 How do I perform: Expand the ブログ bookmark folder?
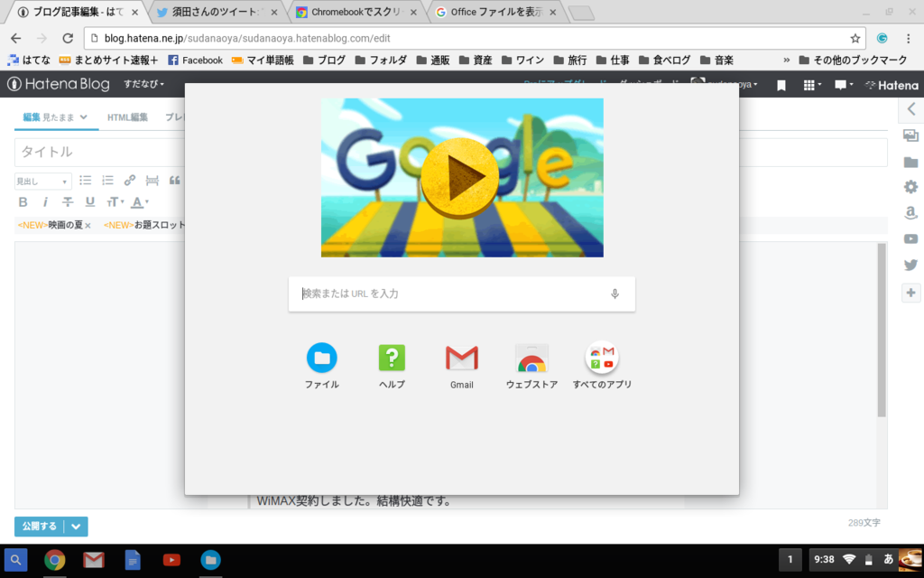pyautogui.click(x=325, y=61)
